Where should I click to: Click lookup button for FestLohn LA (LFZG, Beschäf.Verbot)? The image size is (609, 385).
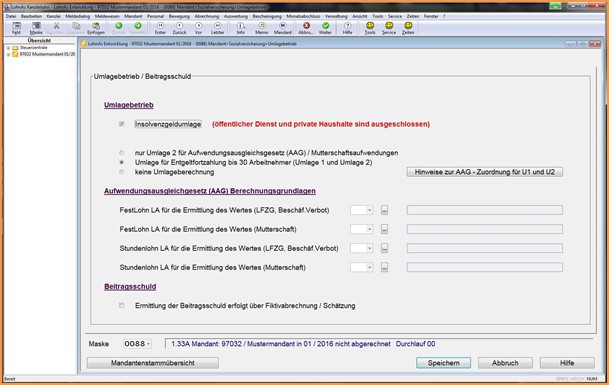pyautogui.click(x=384, y=210)
